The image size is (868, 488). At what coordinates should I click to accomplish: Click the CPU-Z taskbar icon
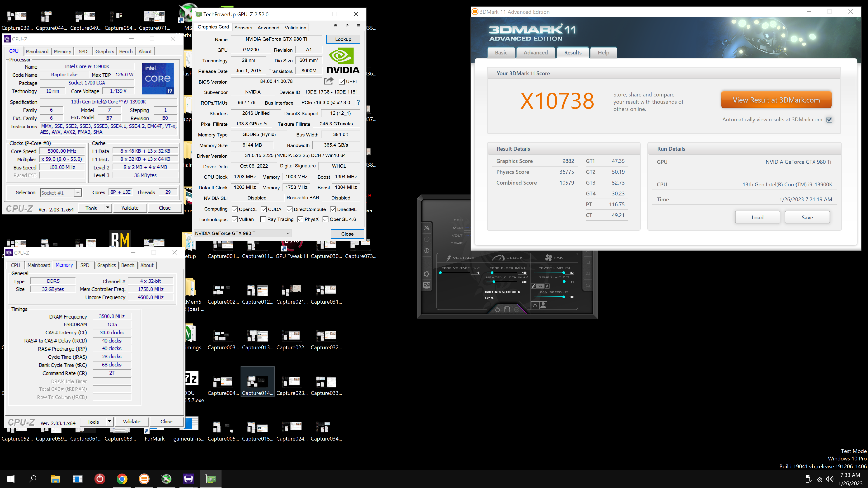[188, 479]
